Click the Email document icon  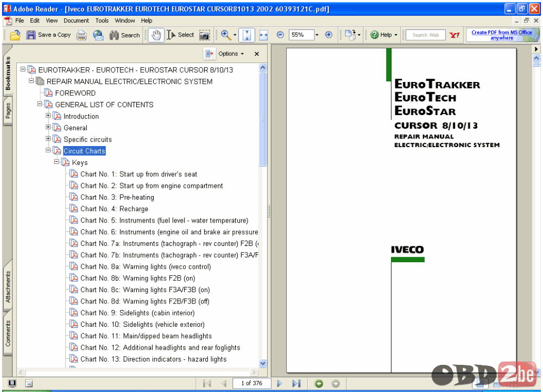click(x=98, y=35)
